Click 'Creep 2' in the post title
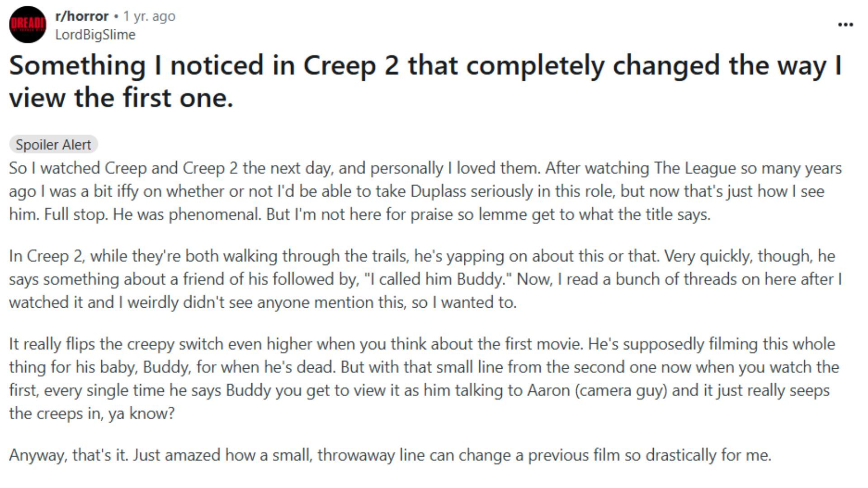The width and height of the screenshot is (868, 488). tap(351, 66)
